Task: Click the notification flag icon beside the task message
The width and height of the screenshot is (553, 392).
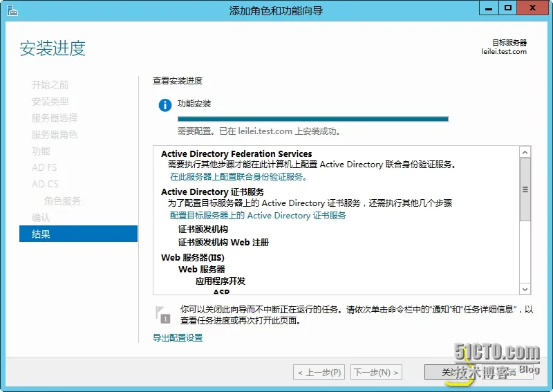Action: [162, 315]
